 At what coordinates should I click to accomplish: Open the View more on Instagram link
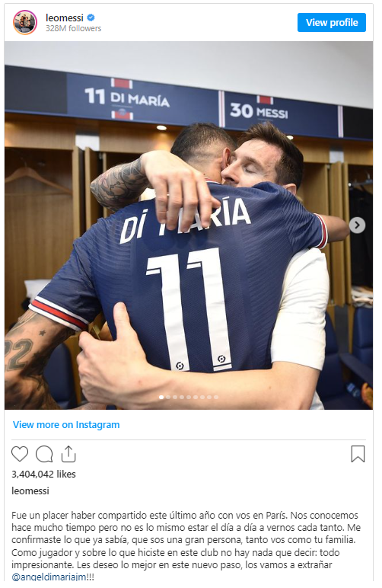[66, 424]
